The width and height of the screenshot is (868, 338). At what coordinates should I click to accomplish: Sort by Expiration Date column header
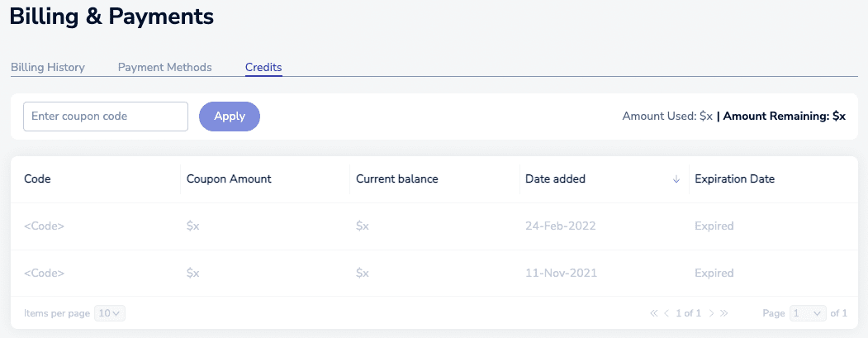point(735,179)
